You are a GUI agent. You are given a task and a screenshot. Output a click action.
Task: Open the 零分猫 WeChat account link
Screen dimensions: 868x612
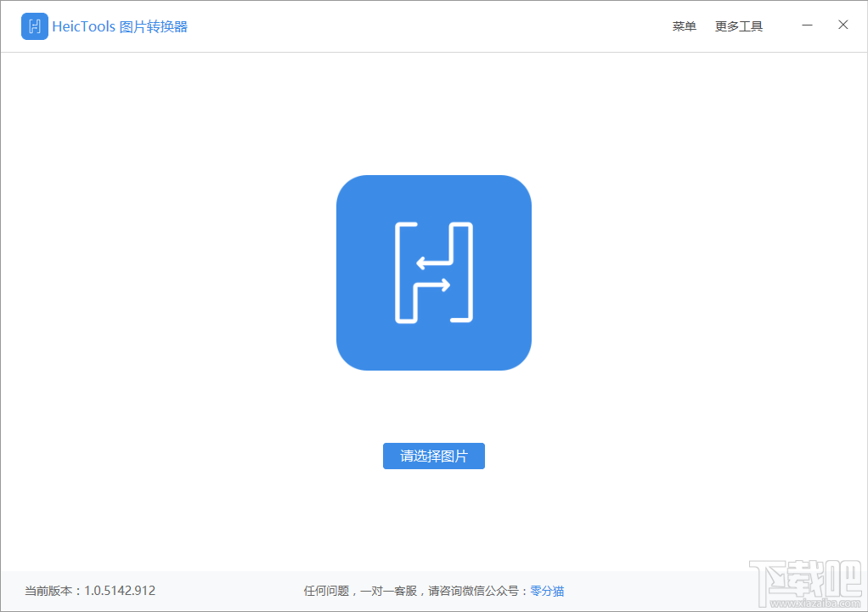[547, 591]
